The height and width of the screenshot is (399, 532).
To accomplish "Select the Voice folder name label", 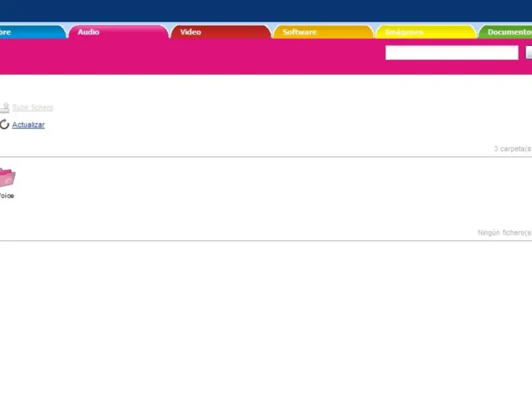I will (7, 196).
